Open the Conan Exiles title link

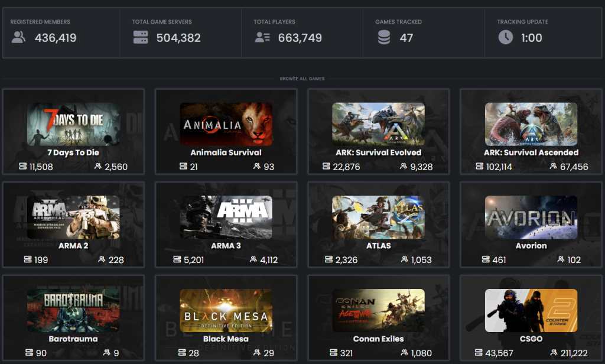[379, 339]
